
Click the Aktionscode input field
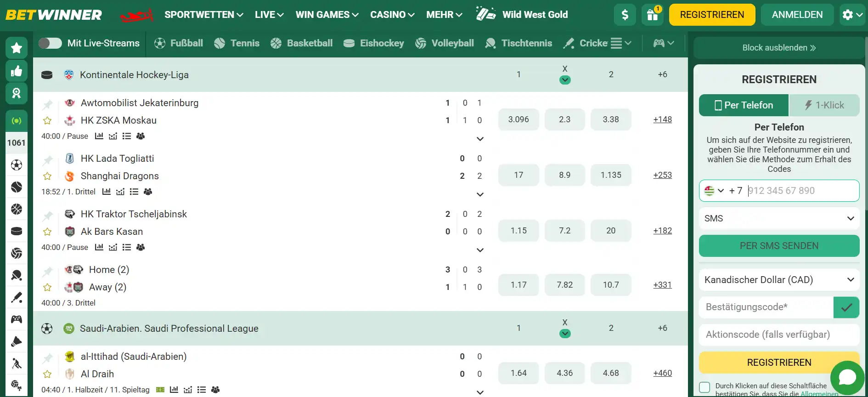point(779,335)
